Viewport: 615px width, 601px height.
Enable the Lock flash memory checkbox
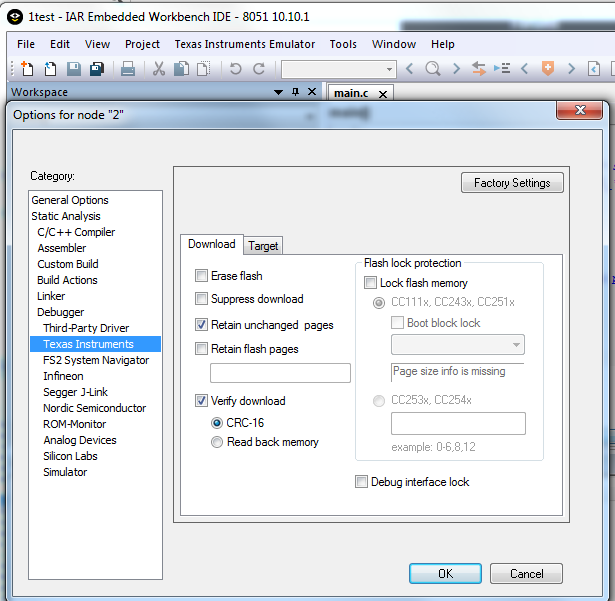370,283
